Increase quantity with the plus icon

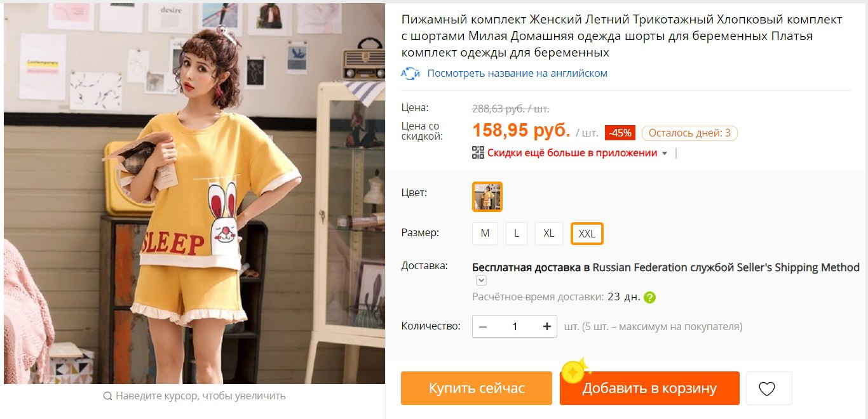pyautogui.click(x=547, y=327)
